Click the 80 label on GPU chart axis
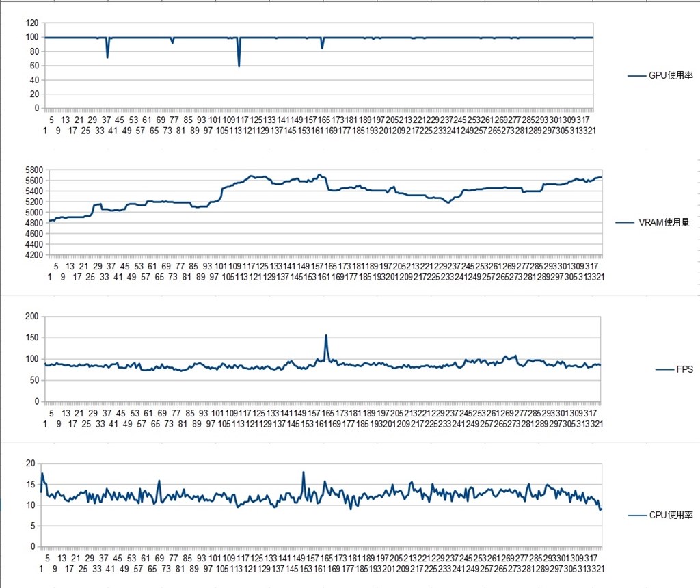Viewport: 700px width, 588px height. pos(34,51)
